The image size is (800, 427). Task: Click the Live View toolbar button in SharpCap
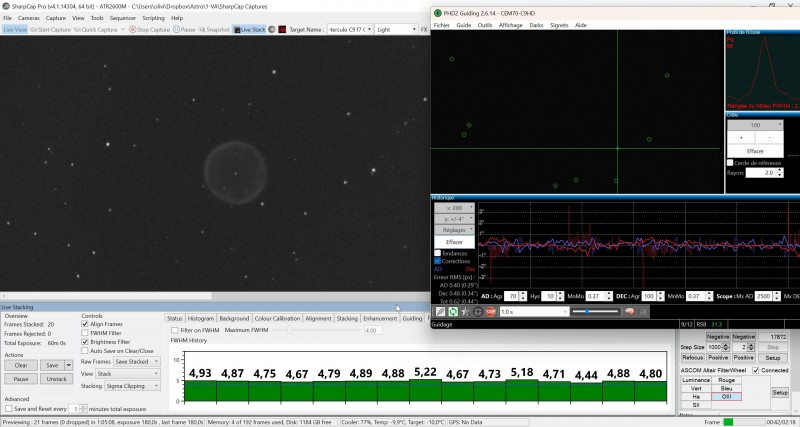15,30
